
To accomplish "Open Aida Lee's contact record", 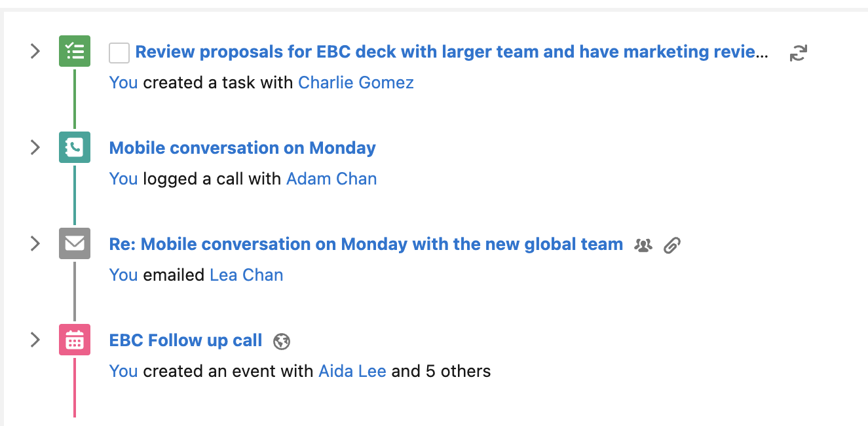I will click(x=352, y=371).
